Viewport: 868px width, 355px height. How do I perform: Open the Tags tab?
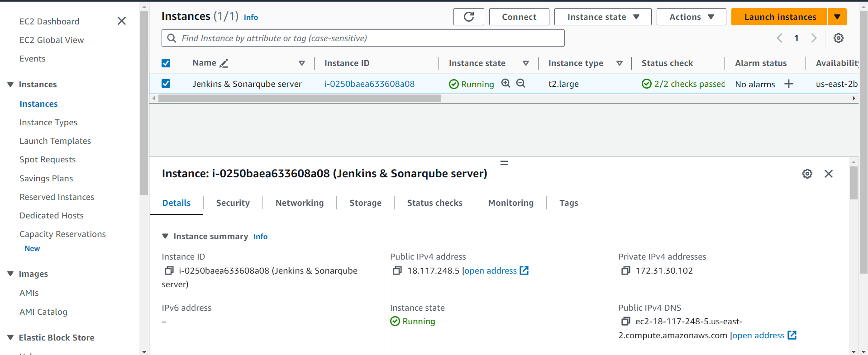coord(568,203)
